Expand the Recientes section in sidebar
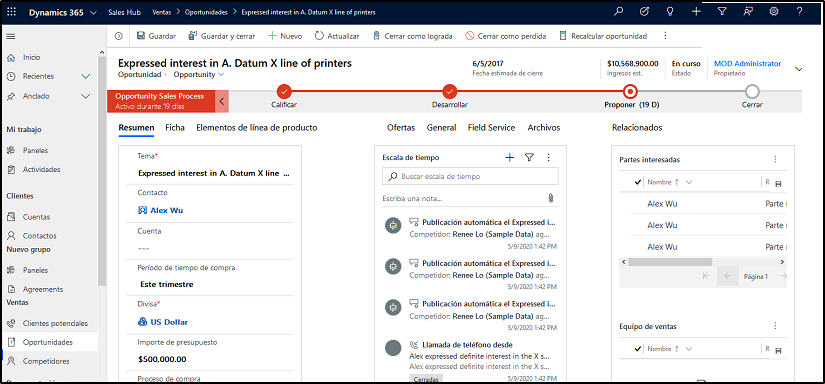The image size is (825, 384). point(86,76)
